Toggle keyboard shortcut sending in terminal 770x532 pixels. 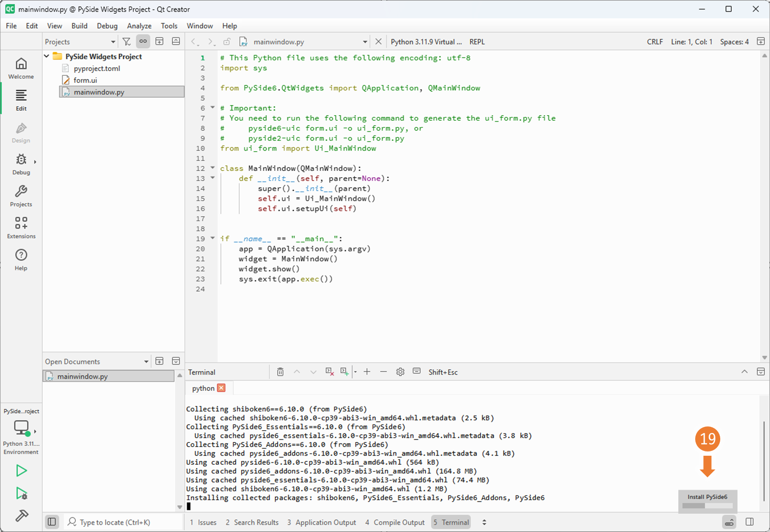(417, 371)
